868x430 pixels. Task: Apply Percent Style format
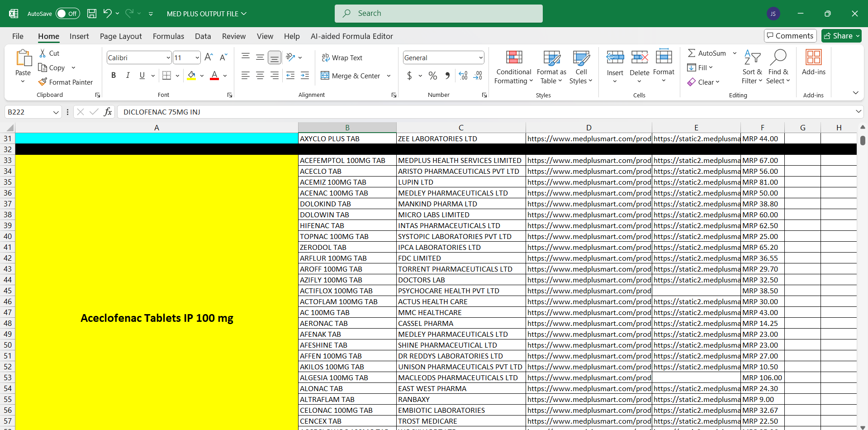pos(433,76)
